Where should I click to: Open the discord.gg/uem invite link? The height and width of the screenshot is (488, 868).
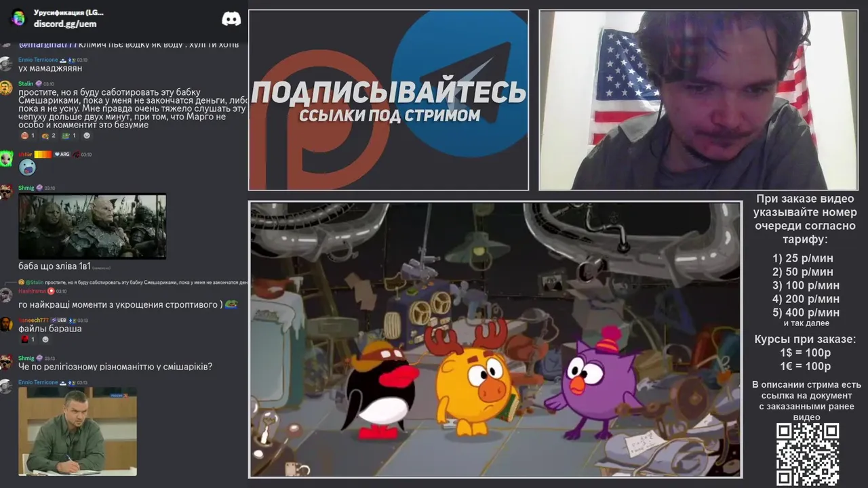point(65,24)
